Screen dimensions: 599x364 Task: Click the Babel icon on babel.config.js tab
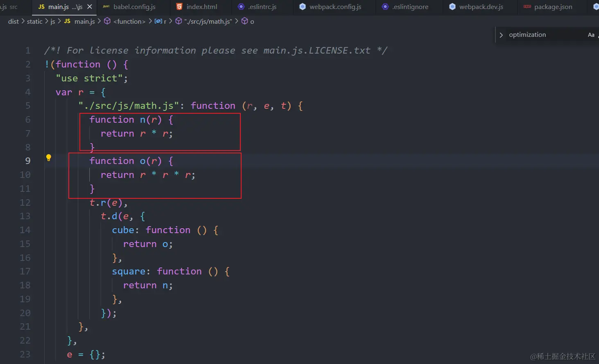pyautogui.click(x=106, y=7)
